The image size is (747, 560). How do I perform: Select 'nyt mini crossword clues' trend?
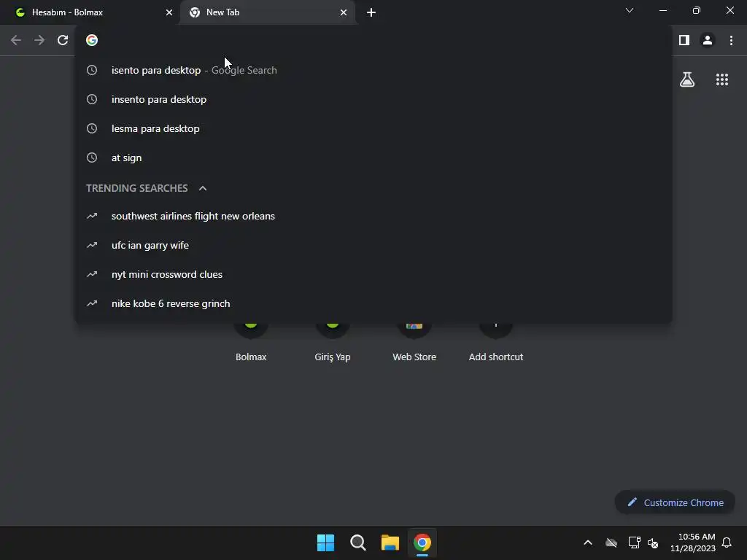tap(373, 274)
